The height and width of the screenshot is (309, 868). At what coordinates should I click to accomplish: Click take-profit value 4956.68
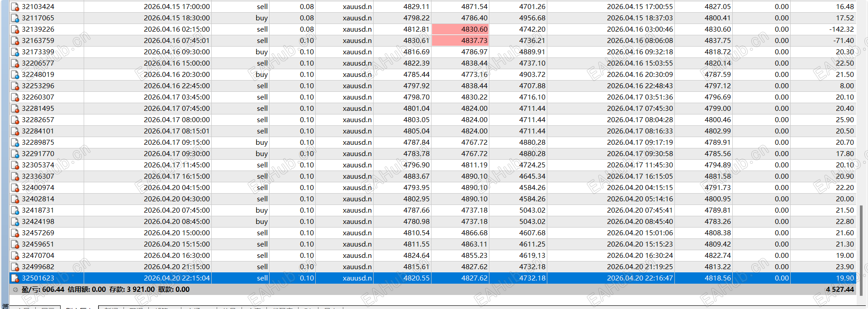pos(532,18)
